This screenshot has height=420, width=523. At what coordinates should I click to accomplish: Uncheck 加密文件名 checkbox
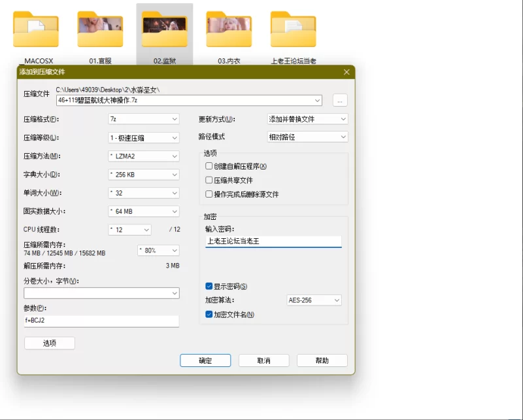[209, 314]
